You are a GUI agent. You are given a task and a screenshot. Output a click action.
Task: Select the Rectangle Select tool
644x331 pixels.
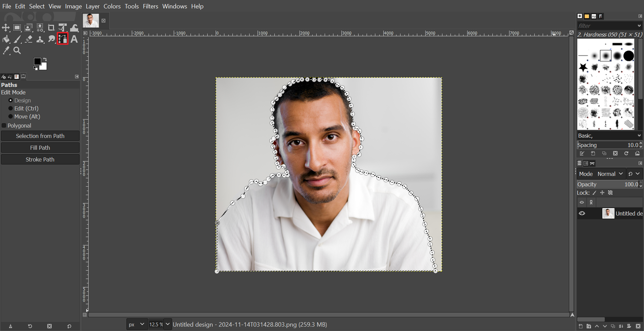pyautogui.click(x=17, y=28)
